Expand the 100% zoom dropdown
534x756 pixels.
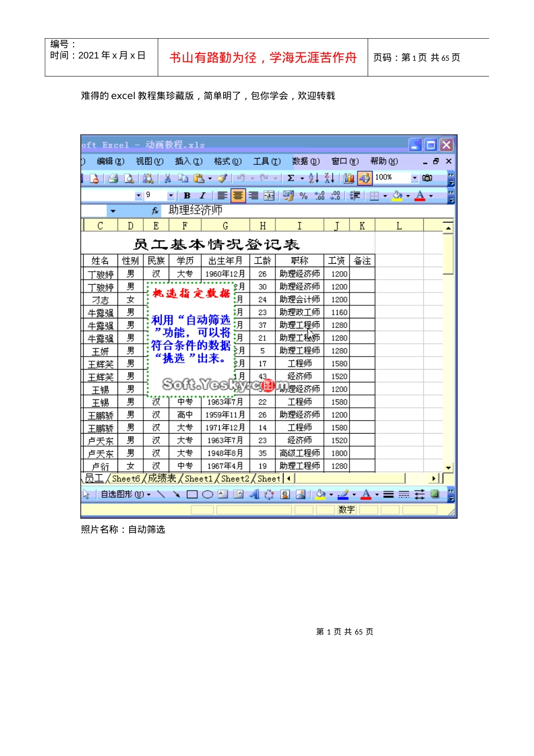[415, 178]
